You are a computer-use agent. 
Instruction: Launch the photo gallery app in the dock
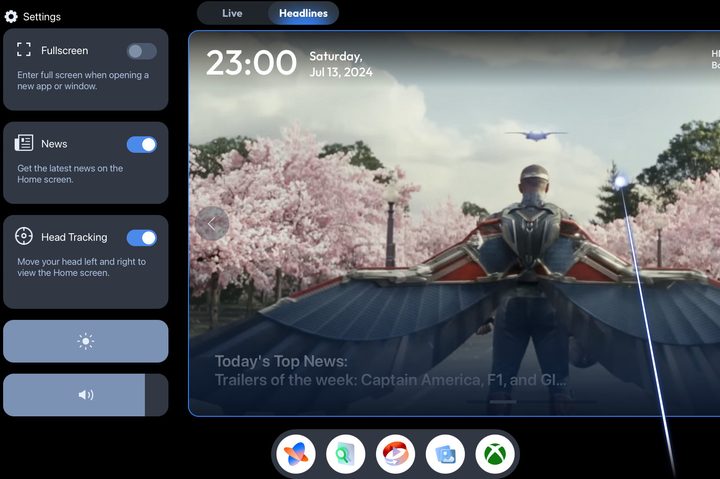[445, 454]
